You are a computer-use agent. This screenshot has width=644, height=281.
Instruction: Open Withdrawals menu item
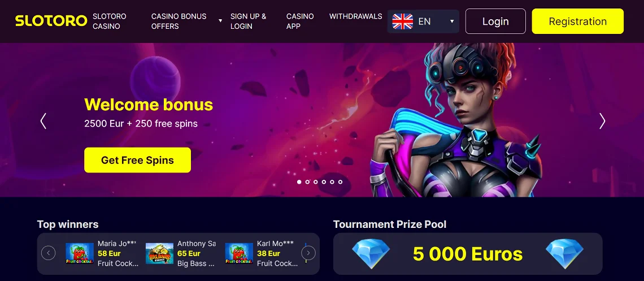point(356,16)
